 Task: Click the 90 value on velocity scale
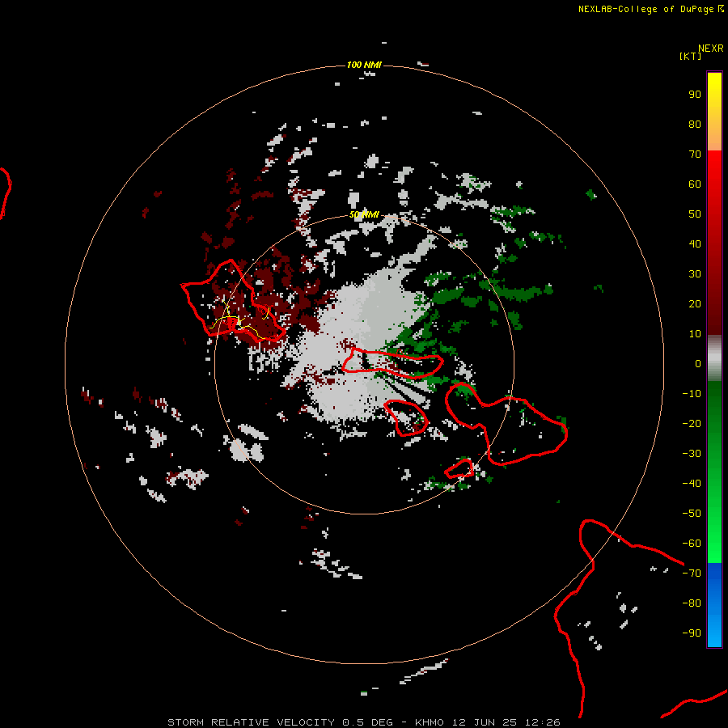(695, 95)
